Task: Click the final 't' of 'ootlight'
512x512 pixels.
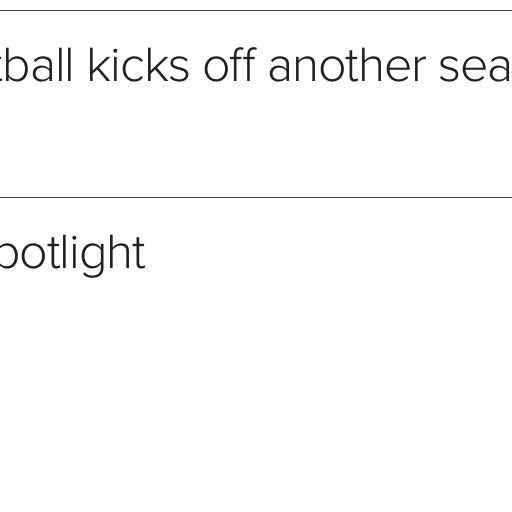Action: (x=140, y=255)
